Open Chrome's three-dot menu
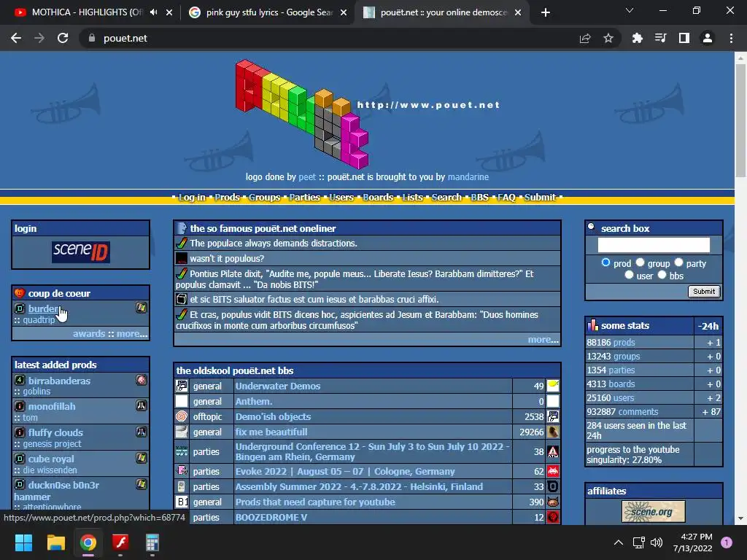This screenshot has width=747, height=560. point(731,38)
